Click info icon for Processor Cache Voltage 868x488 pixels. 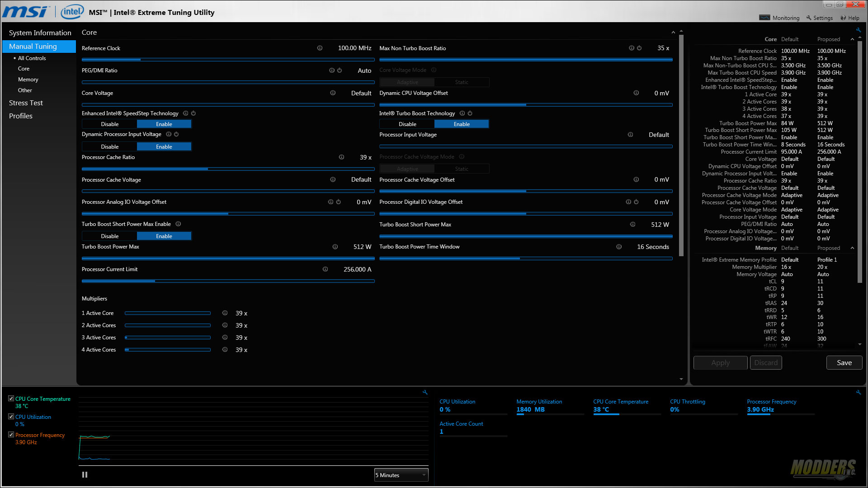(333, 179)
